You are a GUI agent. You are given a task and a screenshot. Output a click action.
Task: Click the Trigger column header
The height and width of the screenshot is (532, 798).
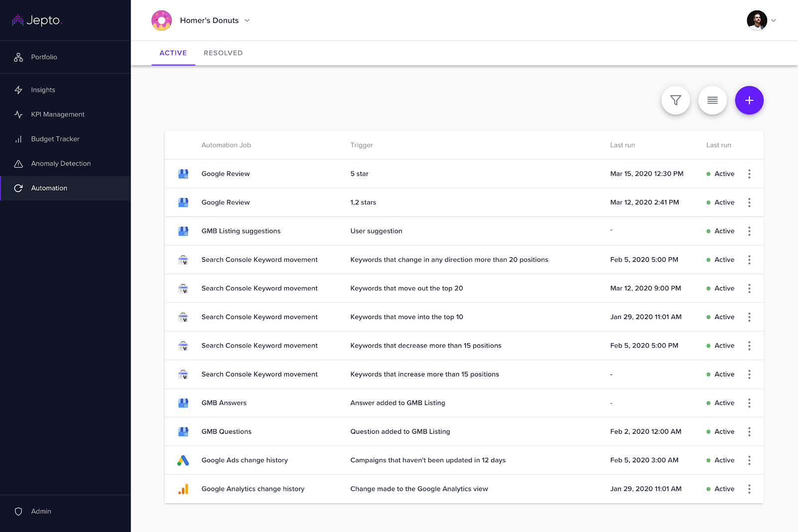coord(362,145)
